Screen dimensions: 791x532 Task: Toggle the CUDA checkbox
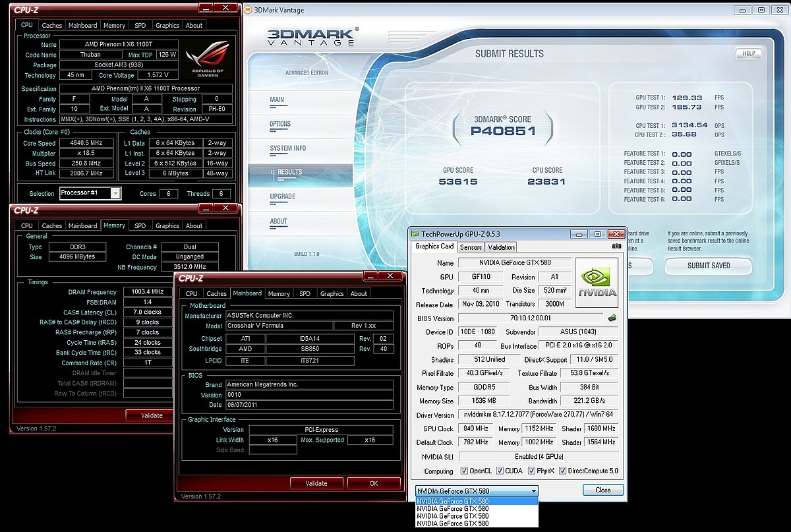point(500,471)
